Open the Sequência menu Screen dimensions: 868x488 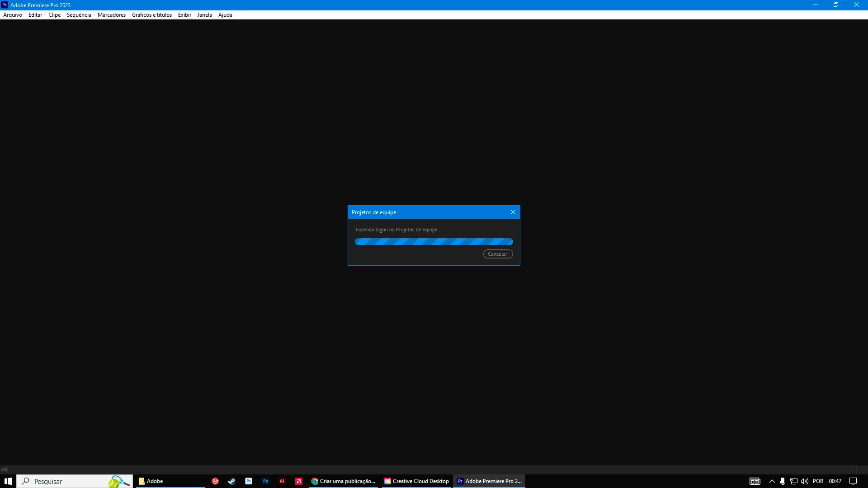(x=79, y=15)
